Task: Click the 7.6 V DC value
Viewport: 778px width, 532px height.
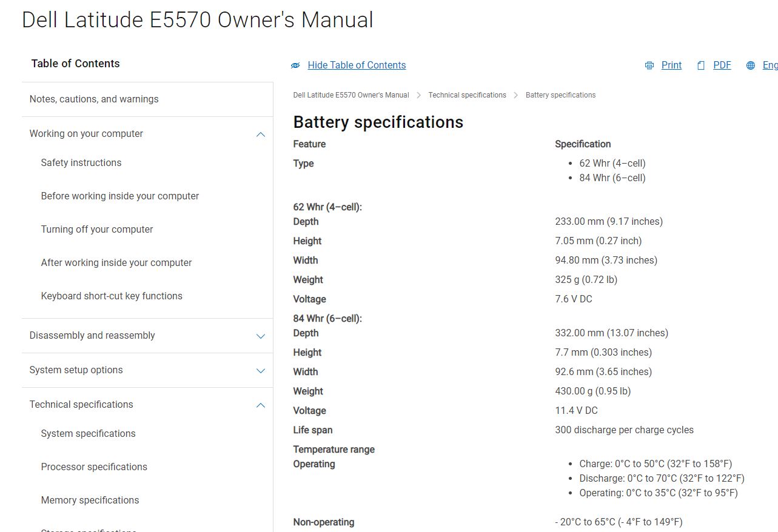Action: (574, 299)
